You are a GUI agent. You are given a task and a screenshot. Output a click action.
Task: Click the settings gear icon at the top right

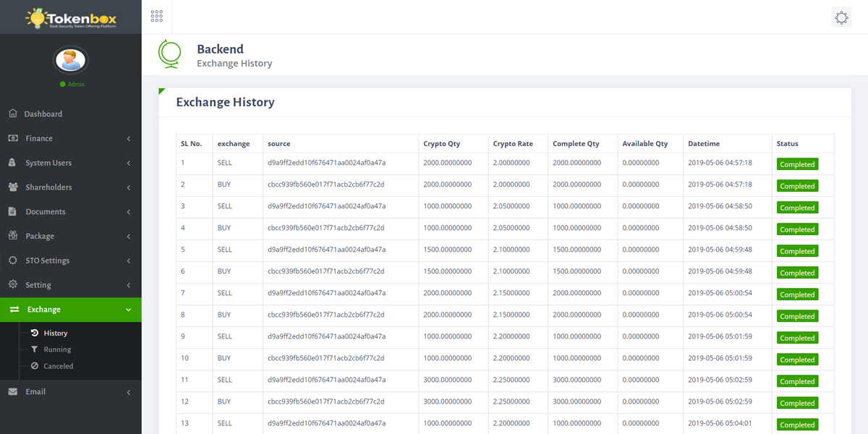pos(841,17)
